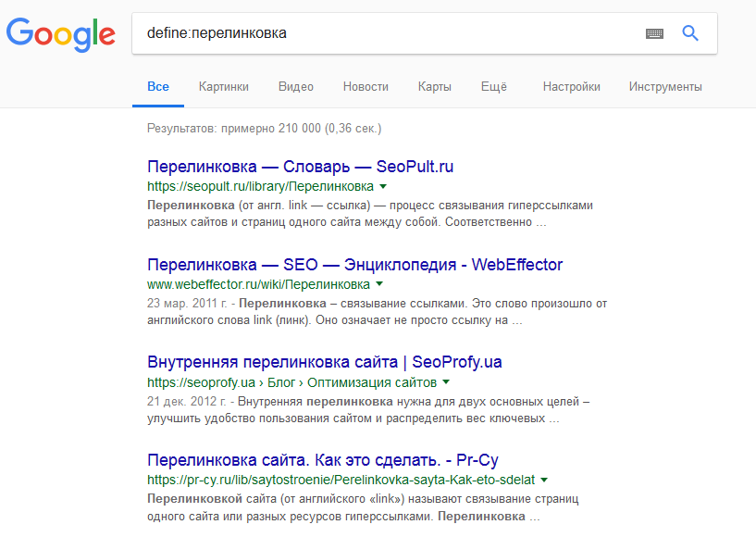Click the pr-cy.ru/lib/saytostroenie URL
Screen dimensions: 756x537
[x=341, y=481]
